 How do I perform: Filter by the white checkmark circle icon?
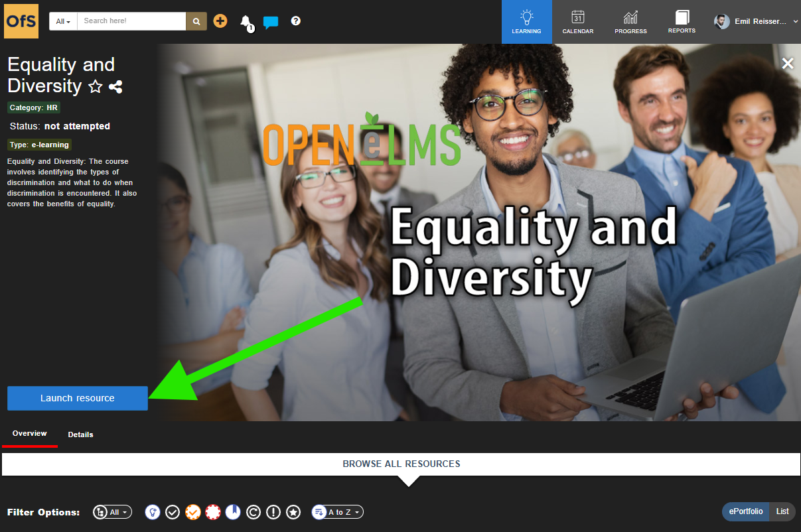tap(173, 512)
